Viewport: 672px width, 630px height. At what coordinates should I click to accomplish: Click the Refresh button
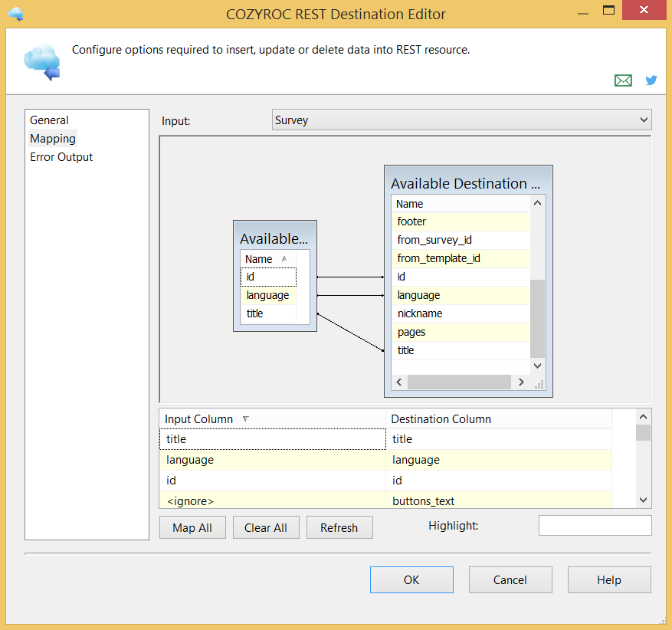[x=339, y=527]
